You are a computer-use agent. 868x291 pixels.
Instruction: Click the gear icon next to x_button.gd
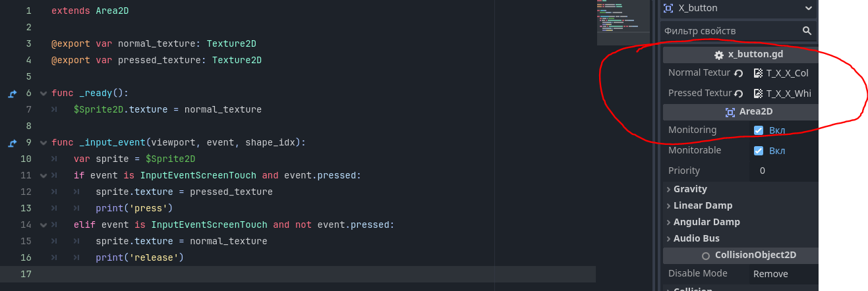(x=719, y=55)
